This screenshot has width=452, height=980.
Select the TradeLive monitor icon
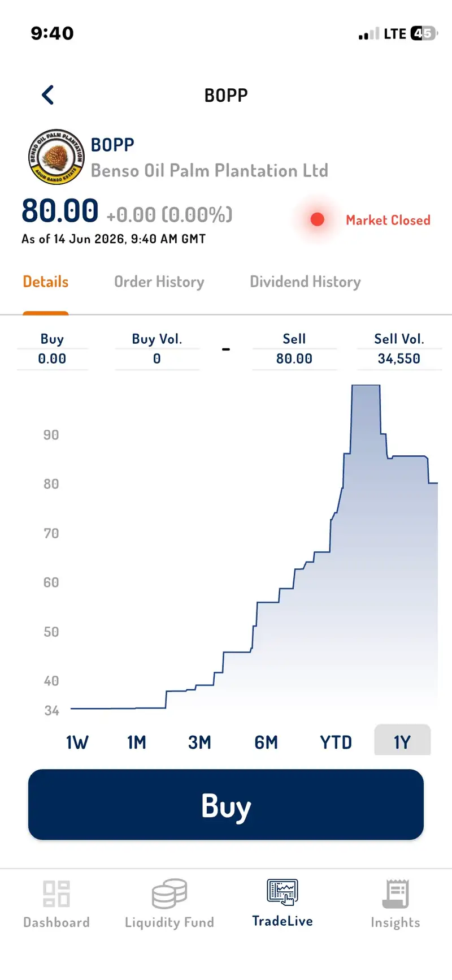[x=282, y=893]
